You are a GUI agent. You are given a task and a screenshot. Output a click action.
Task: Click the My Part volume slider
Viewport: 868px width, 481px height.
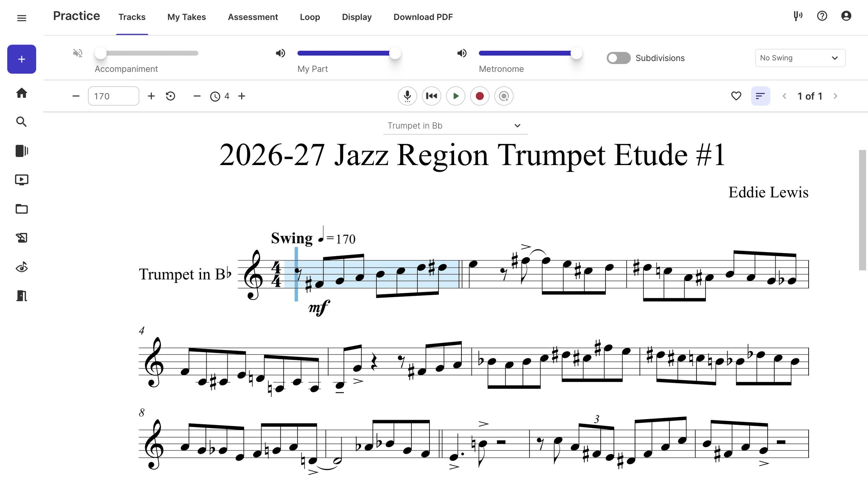pyautogui.click(x=349, y=53)
